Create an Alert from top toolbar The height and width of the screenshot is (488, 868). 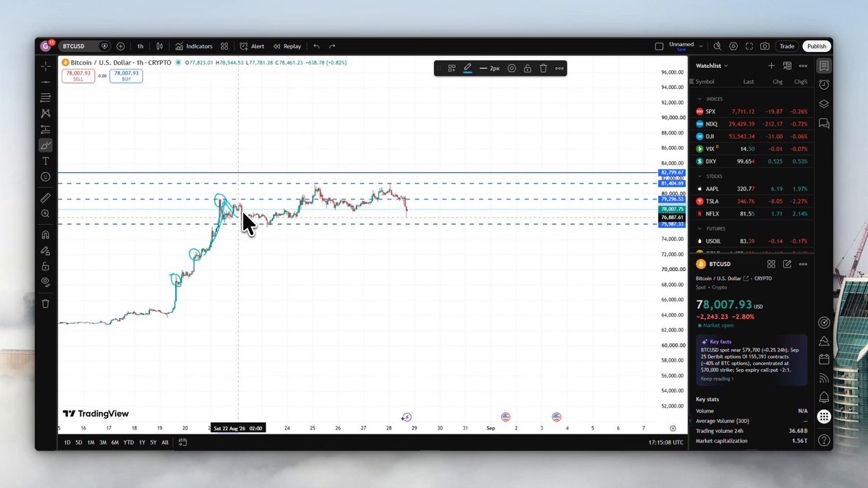[252, 46]
